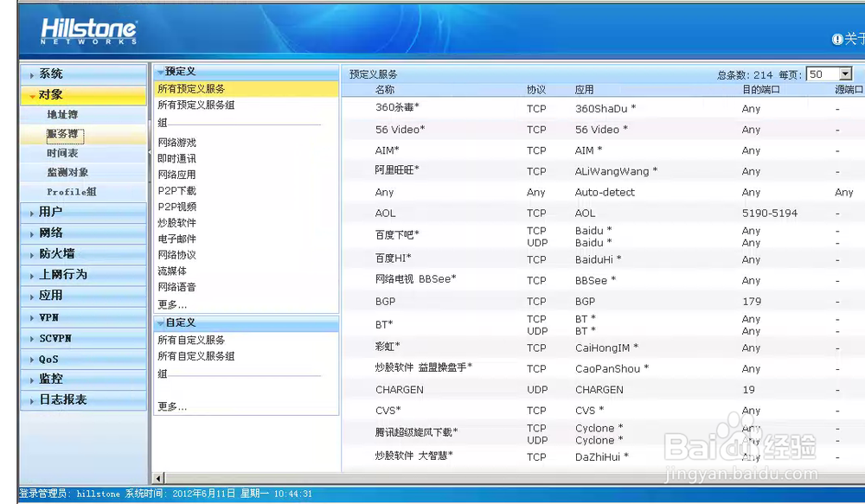This screenshot has height=504, width=865.
Task: Click the 阿里旺旺* service name
Action: coord(397,169)
